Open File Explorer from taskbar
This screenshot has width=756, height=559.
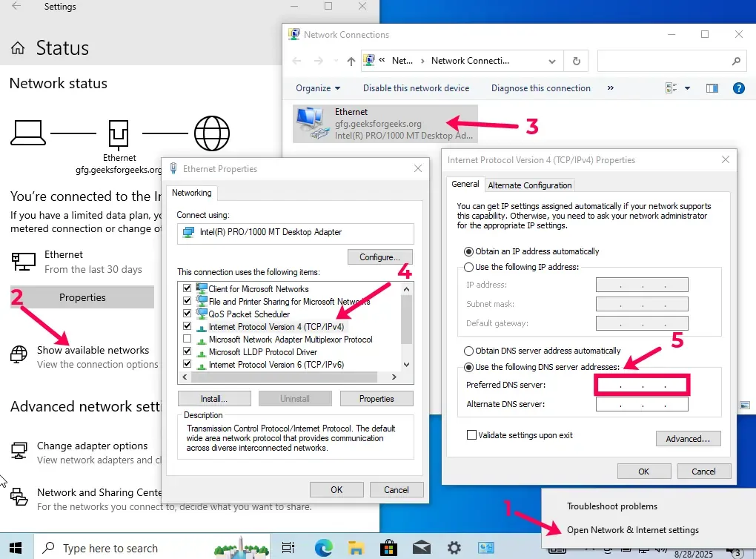[x=356, y=548]
